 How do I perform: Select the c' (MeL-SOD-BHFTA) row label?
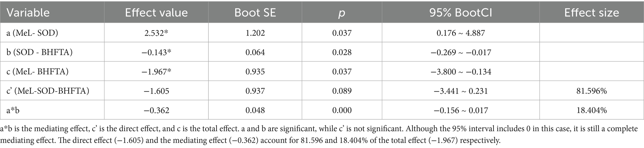(x=48, y=91)
